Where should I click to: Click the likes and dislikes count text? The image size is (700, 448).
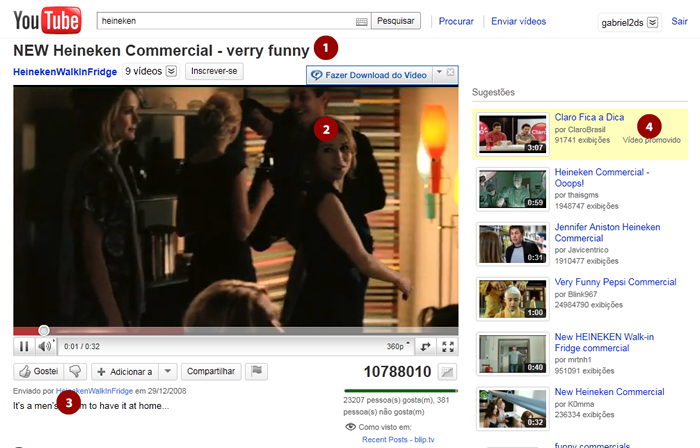point(396,406)
